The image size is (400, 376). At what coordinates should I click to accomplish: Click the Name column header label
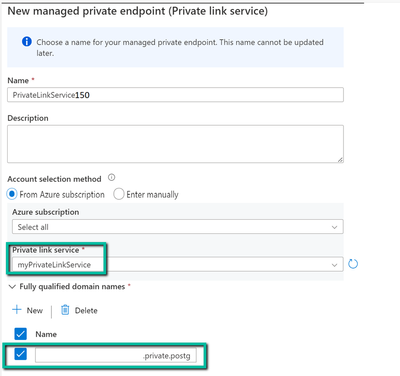tap(46, 334)
